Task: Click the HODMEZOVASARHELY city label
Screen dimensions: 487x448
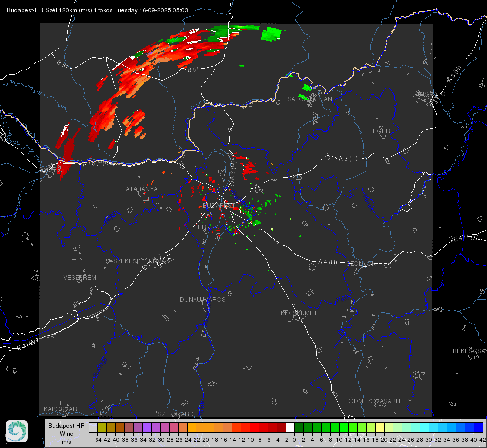Action: point(378,401)
